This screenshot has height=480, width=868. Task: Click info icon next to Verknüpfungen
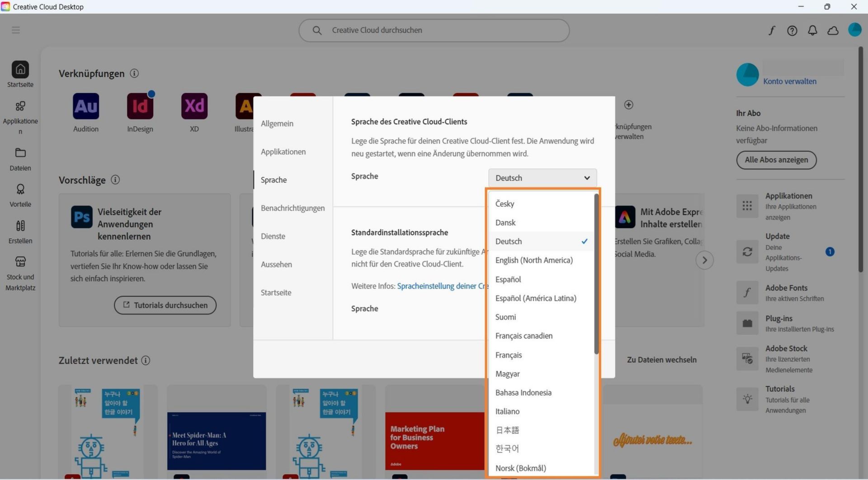pyautogui.click(x=134, y=73)
